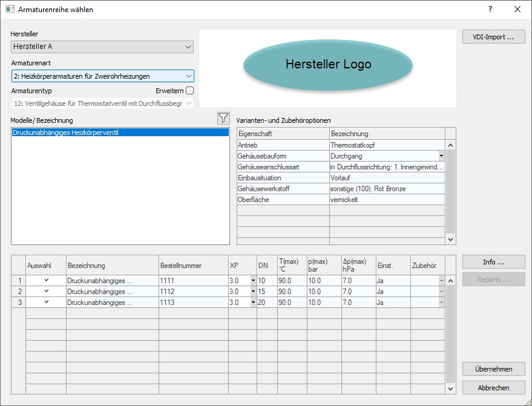This screenshot has height=406, width=532.
Task: Open the Hersteller dropdown
Action: (x=102, y=47)
